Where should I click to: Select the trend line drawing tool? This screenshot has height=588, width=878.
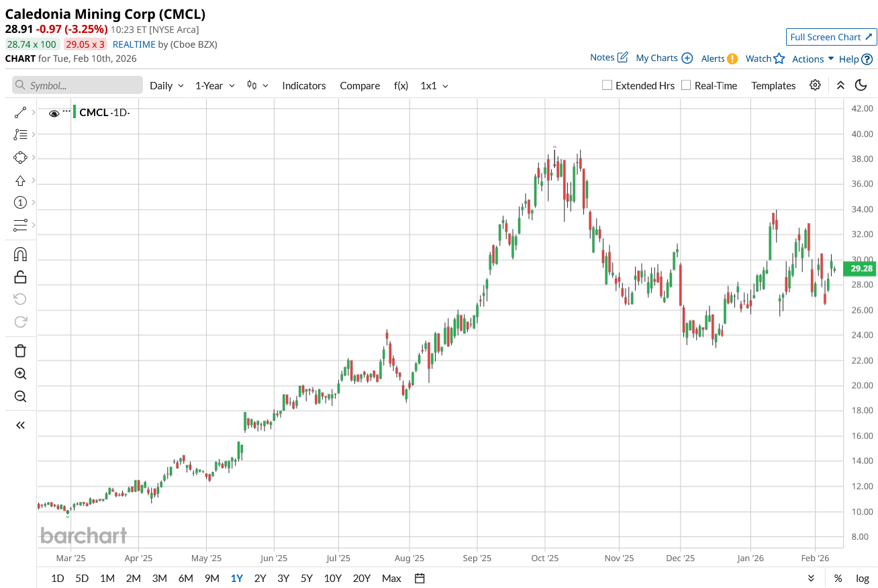click(x=20, y=113)
